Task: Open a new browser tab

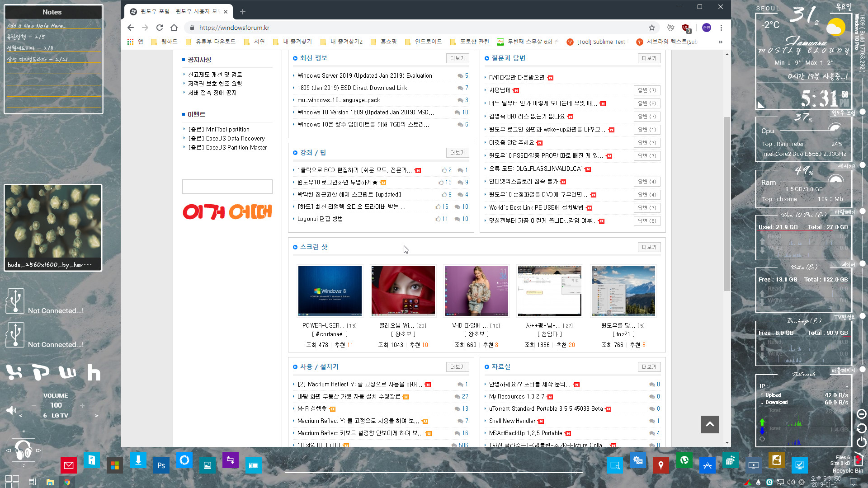Action: pos(243,12)
